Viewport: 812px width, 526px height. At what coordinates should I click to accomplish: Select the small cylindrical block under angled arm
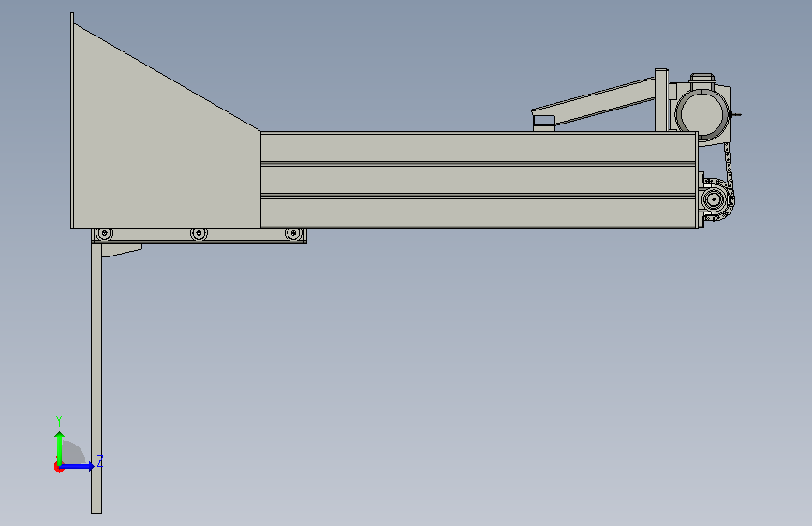[x=544, y=124]
